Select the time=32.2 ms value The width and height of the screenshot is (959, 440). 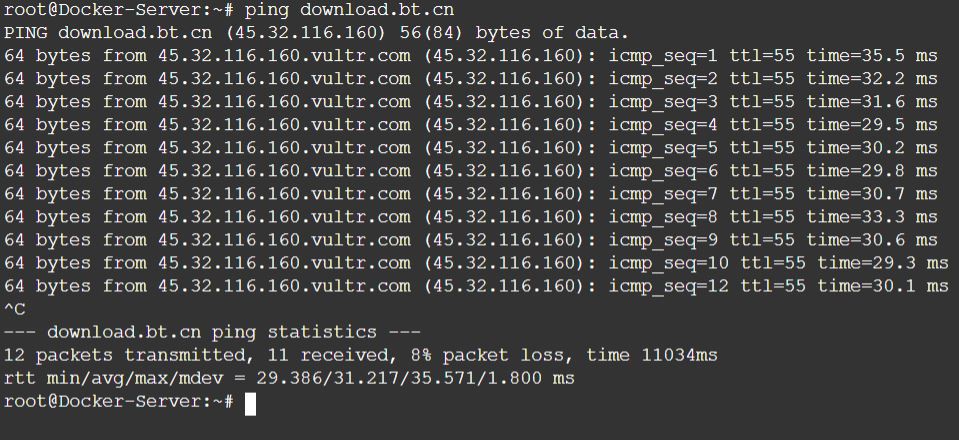tap(872, 78)
